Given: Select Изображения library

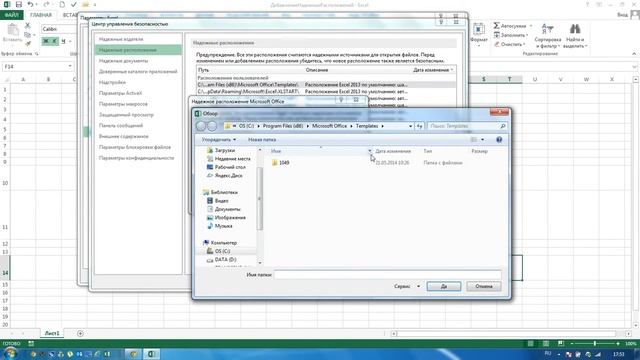Looking at the screenshot, I should coord(230,218).
